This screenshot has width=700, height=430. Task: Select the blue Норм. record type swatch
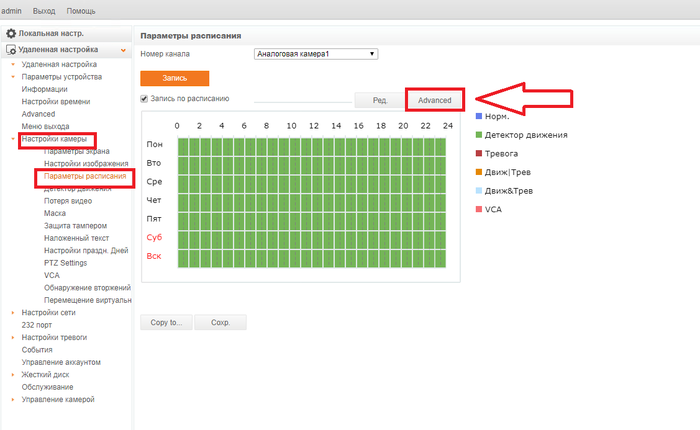click(479, 116)
